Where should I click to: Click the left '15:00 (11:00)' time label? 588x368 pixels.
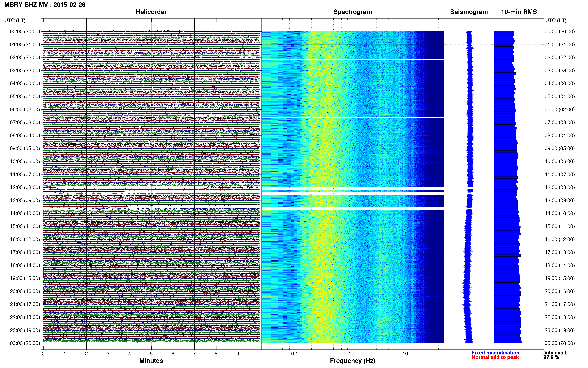coord(25,226)
